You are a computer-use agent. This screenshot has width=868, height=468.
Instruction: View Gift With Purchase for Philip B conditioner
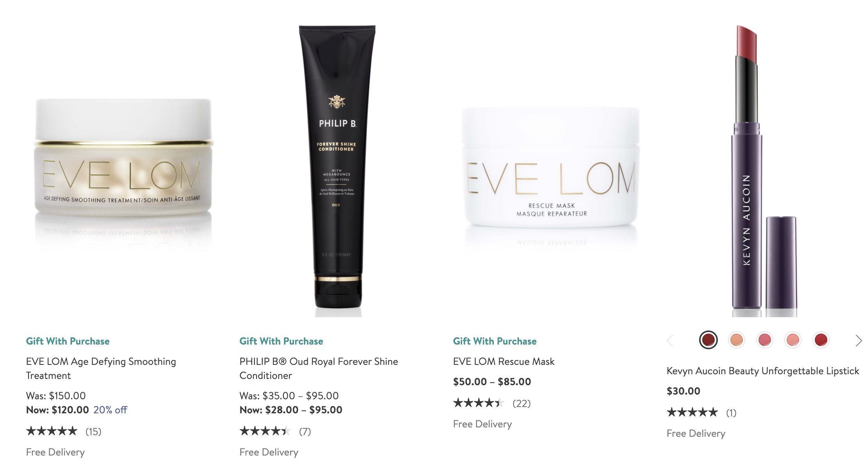tap(281, 341)
